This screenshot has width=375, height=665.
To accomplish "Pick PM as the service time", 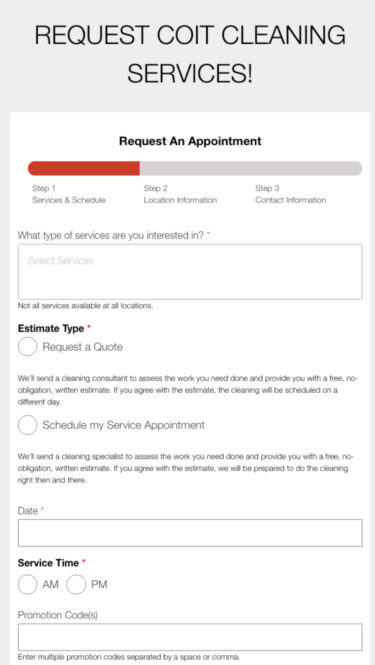I will click(x=76, y=584).
